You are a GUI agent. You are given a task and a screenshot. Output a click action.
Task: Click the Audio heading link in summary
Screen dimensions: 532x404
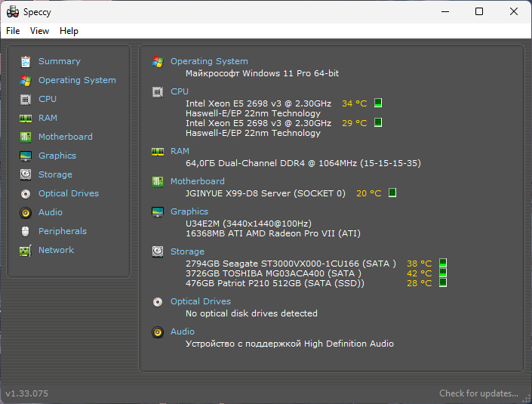coord(182,332)
